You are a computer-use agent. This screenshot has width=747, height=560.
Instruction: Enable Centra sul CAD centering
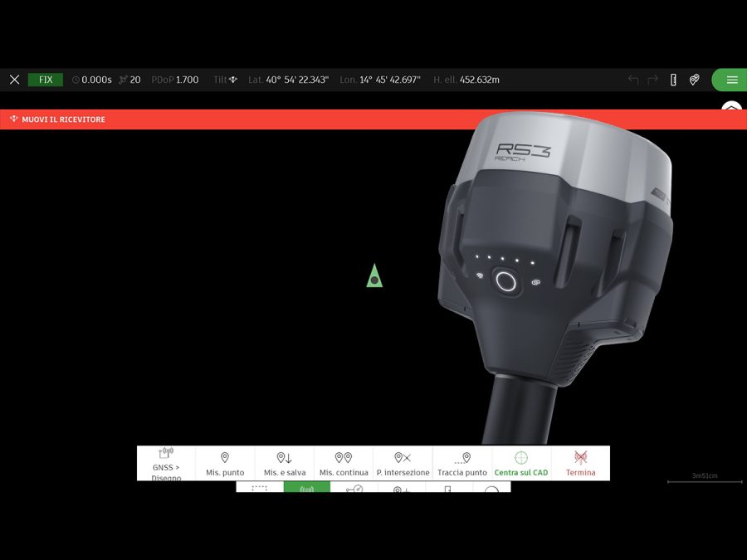[x=521, y=463]
